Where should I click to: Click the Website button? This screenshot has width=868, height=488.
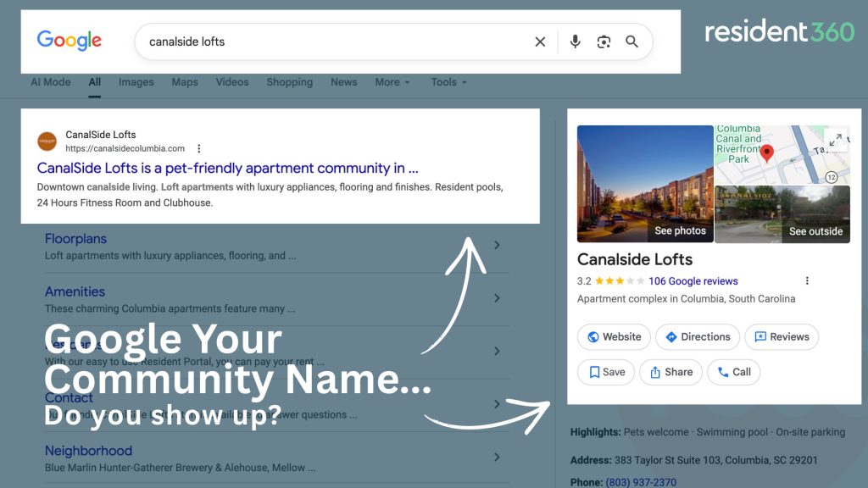[x=613, y=336]
